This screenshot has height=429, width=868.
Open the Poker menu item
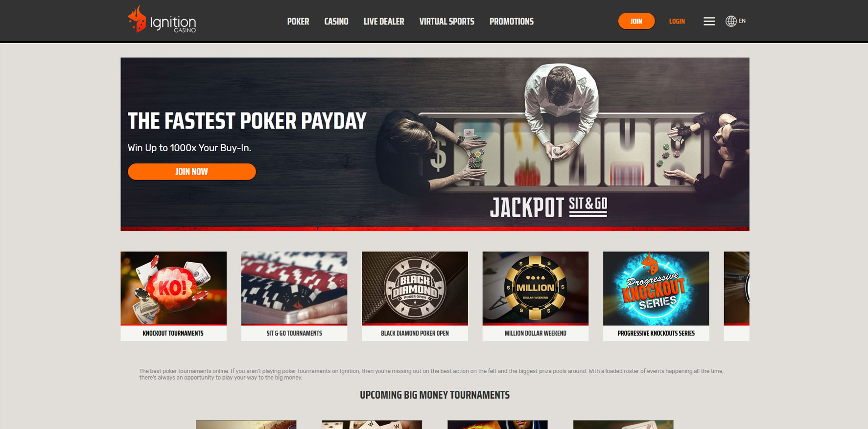[298, 22]
